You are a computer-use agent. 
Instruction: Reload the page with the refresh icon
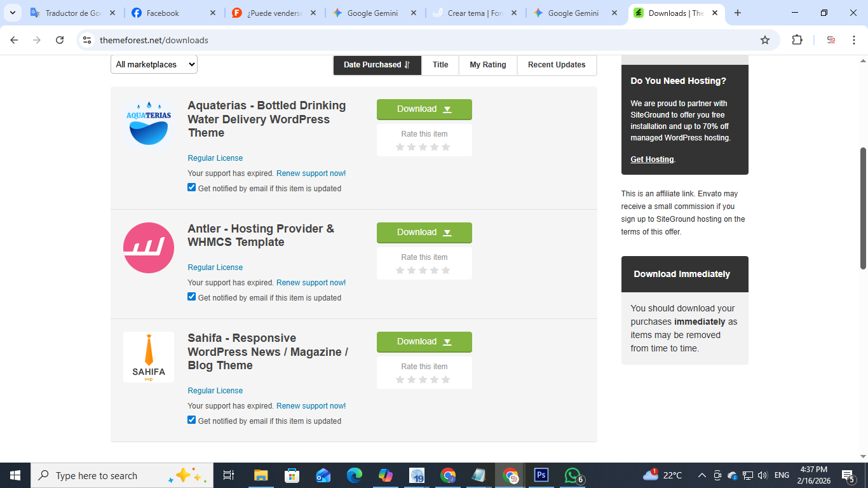[x=60, y=40]
